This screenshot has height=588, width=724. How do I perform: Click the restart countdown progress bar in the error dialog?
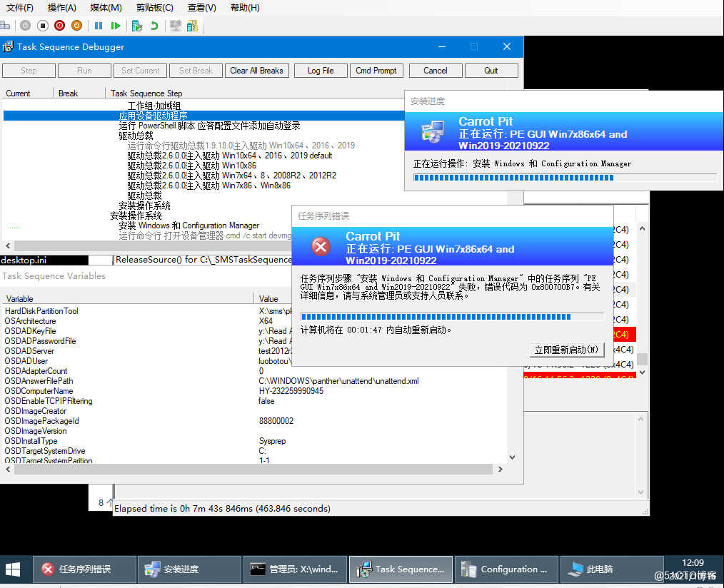click(452, 317)
